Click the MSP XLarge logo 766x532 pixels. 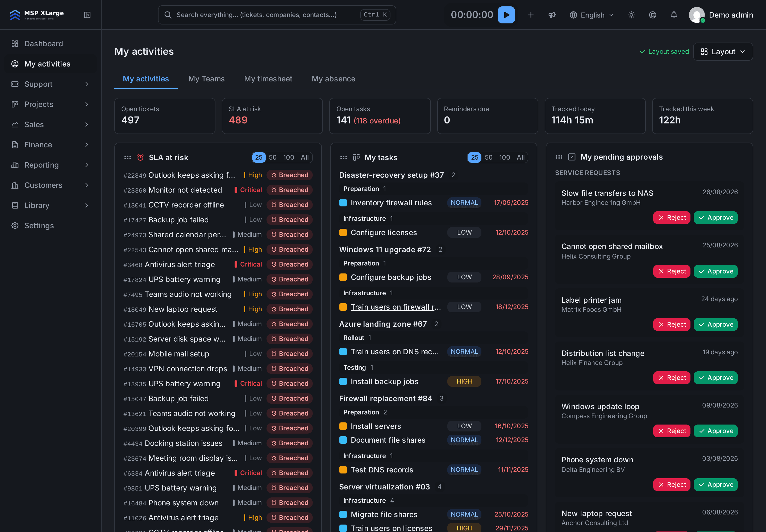37,15
